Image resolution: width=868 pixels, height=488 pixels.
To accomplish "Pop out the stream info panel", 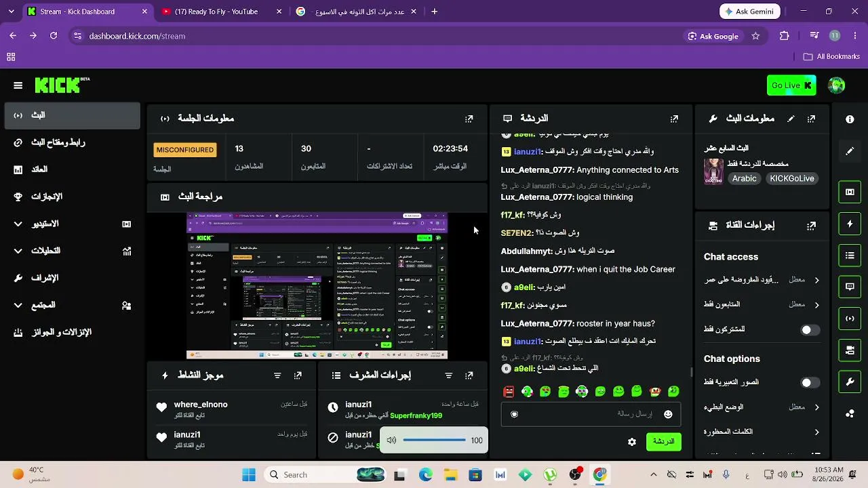I will tap(811, 119).
